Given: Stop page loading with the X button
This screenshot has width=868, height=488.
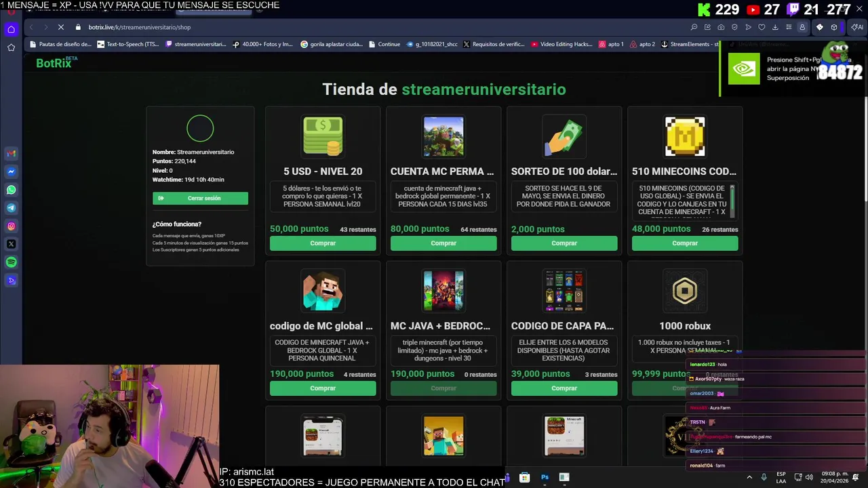Looking at the screenshot, I should pyautogui.click(x=60, y=27).
